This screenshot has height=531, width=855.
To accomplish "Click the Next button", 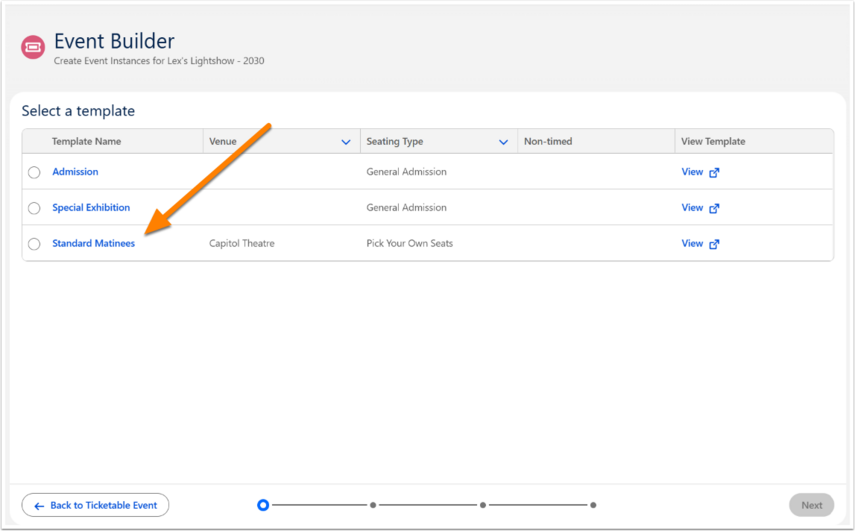I will [811, 505].
